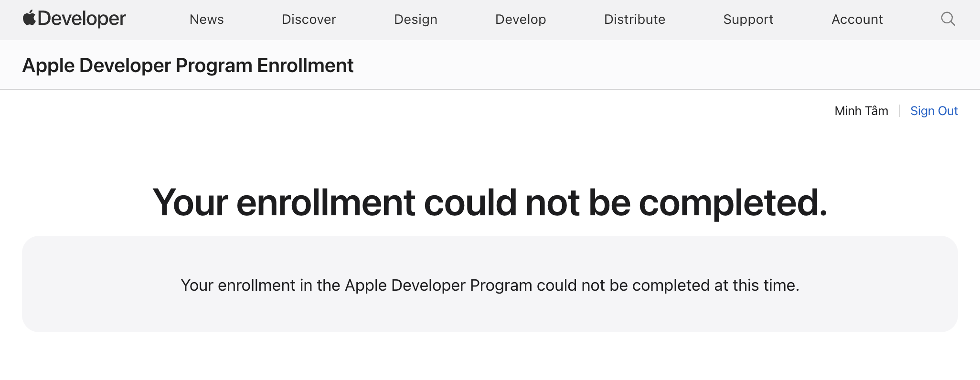
Task: Select Design in the navigation bar
Action: point(415,20)
